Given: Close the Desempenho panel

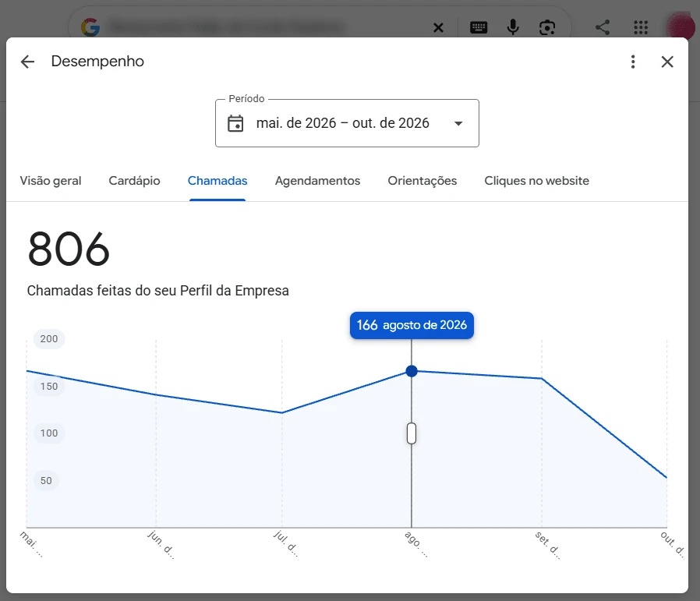Looking at the screenshot, I should (667, 62).
